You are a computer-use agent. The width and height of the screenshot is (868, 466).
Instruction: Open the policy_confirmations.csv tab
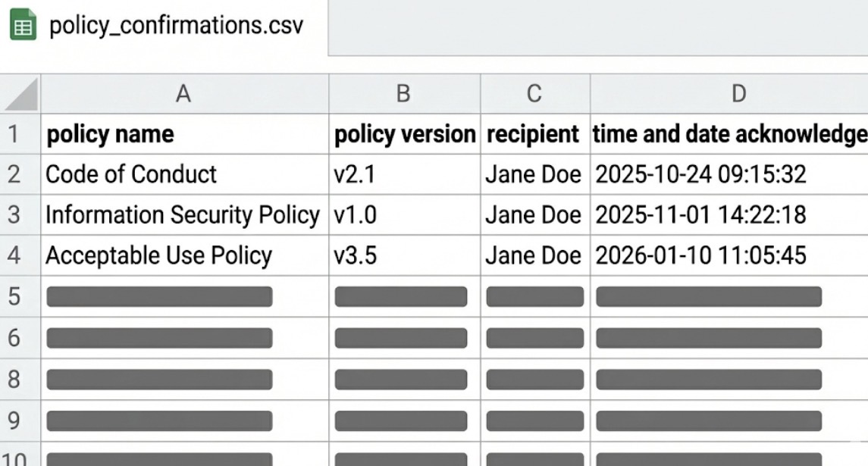click(164, 27)
